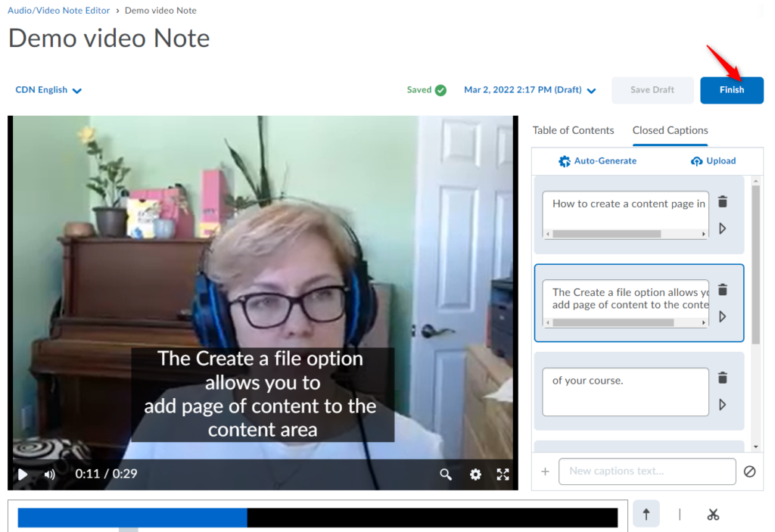Select the scissors cut tool
This screenshot has height=532, width=775.
[x=712, y=515]
